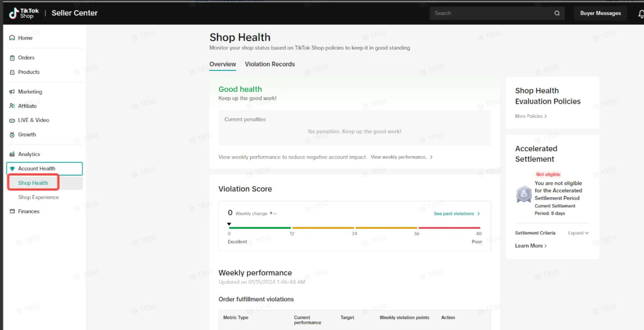This screenshot has width=644, height=330.
Task: Open the Violation Records tab
Action: [270, 64]
